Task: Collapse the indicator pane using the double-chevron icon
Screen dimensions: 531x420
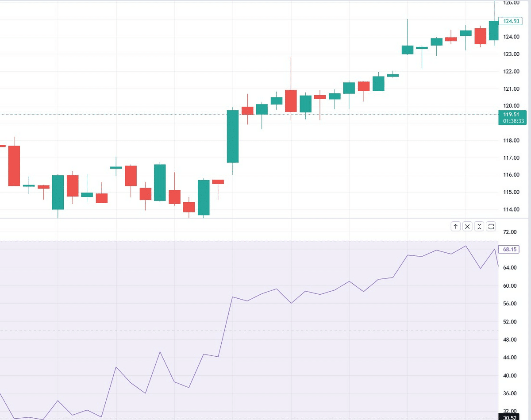Action: click(x=479, y=227)
